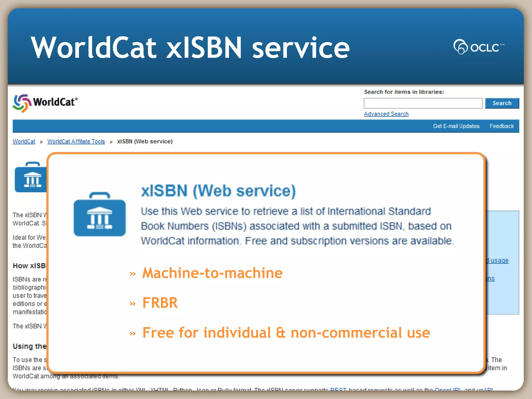Click the How xISB heading
The width and height of the screenshot is (532, 399).
29,265
